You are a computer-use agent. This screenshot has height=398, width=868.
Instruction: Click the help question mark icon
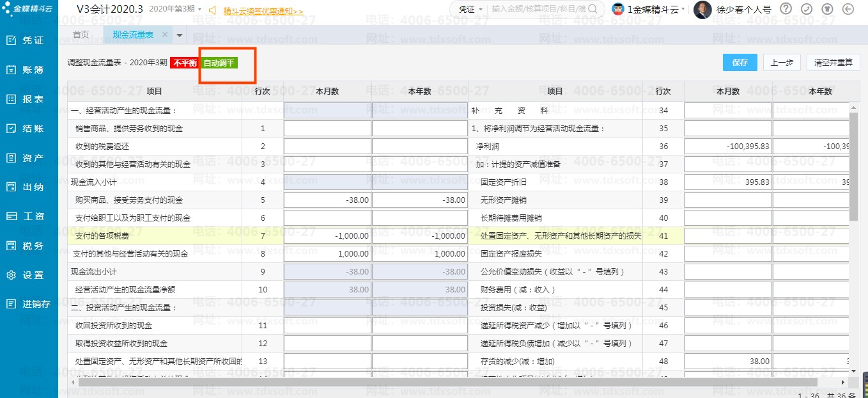tap(786, 9)
